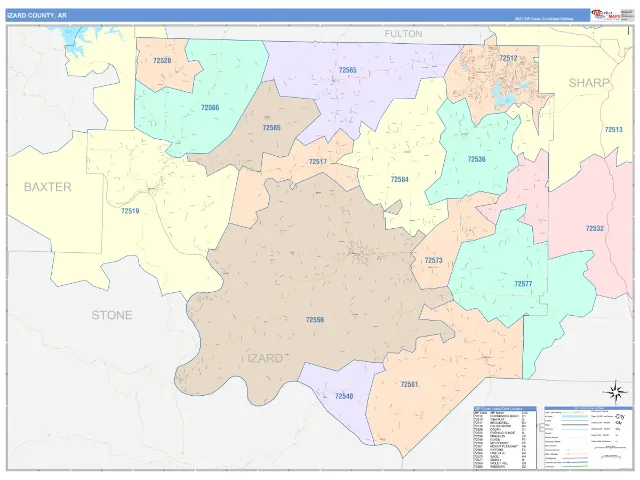Click the IZARD county label
The image size is (640, 480).
click(265, 358)
